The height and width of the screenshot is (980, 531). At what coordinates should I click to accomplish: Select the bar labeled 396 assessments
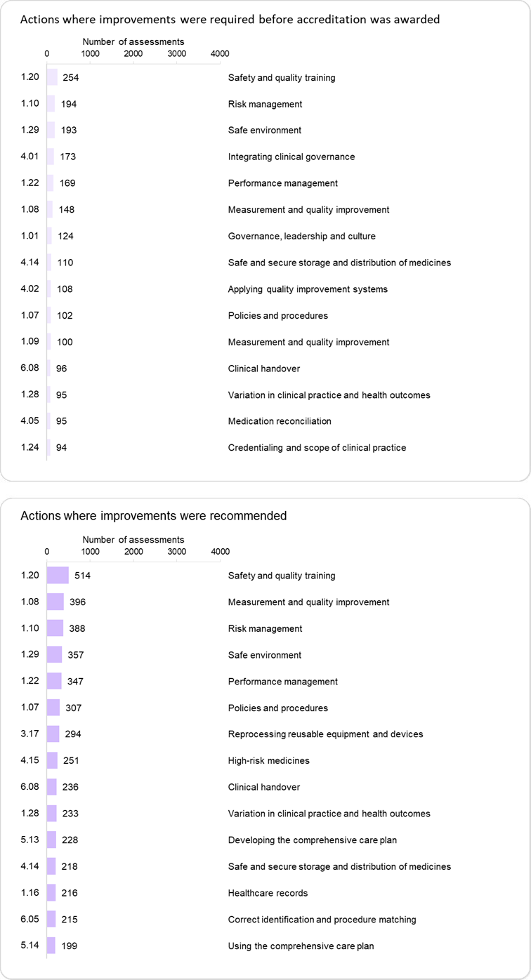[x=55, y=602]
